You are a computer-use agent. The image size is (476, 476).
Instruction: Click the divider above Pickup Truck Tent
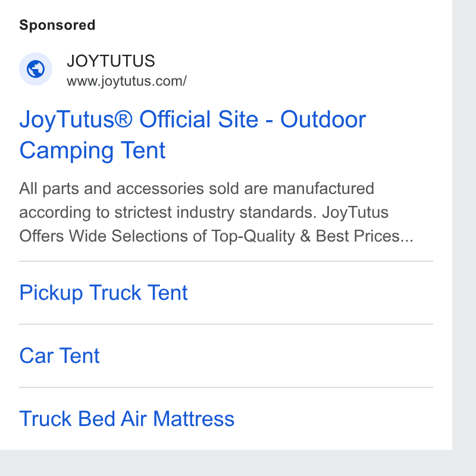coord(226,261)
